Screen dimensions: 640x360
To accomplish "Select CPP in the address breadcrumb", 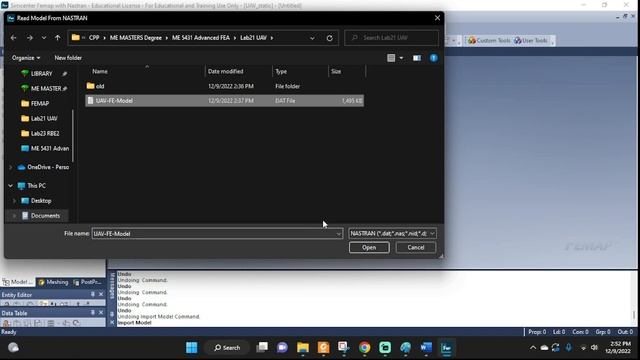I will [94, 38].
